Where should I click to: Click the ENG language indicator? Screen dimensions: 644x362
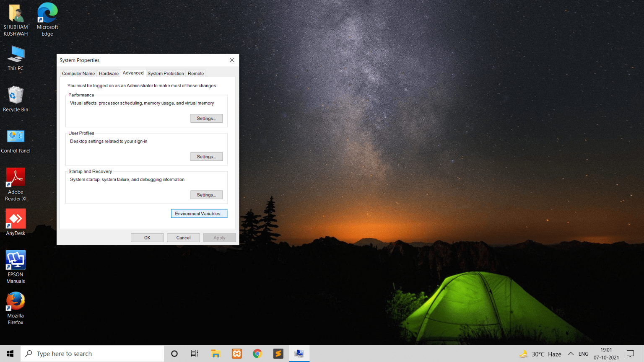pyautogui.click(x=583, y=354)
